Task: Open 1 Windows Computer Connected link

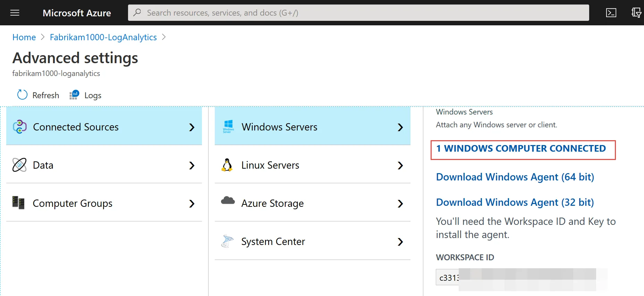Action: tap(521, 149)
